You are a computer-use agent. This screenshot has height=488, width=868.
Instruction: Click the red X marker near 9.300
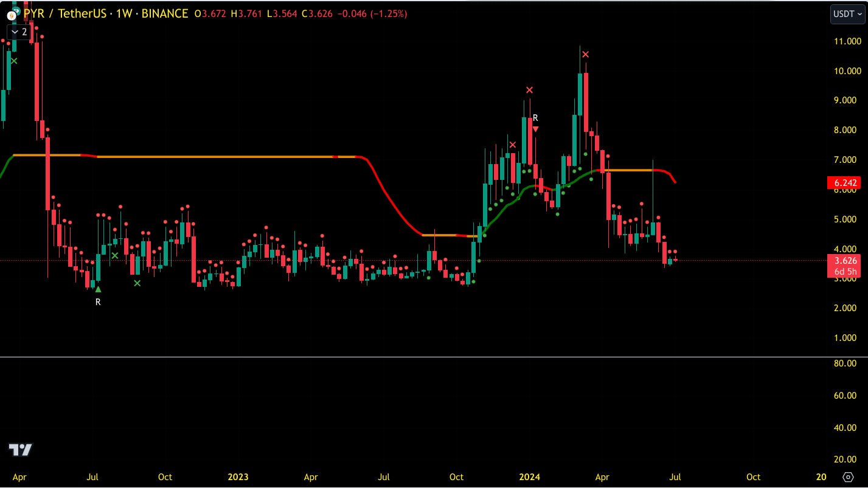tap(529, 90)
